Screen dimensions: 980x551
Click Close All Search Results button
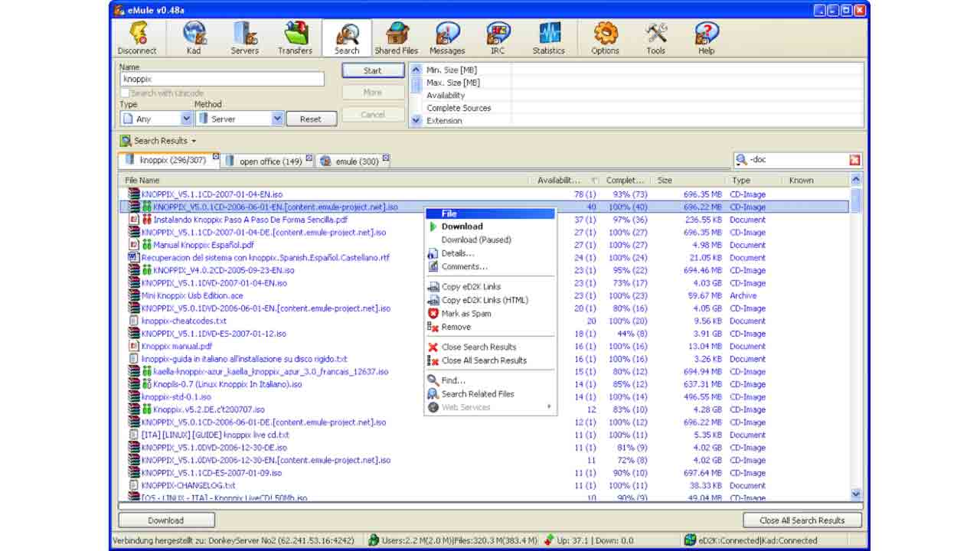[801, 520]
